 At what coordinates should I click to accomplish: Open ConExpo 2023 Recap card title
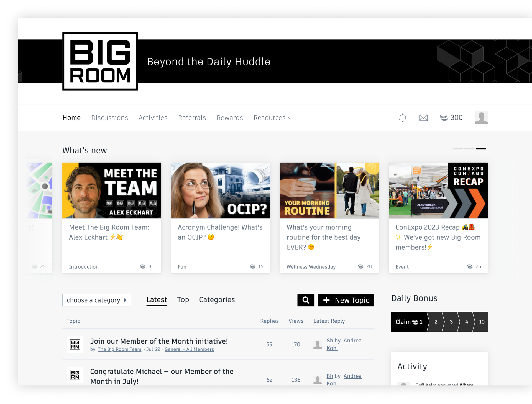438,237
